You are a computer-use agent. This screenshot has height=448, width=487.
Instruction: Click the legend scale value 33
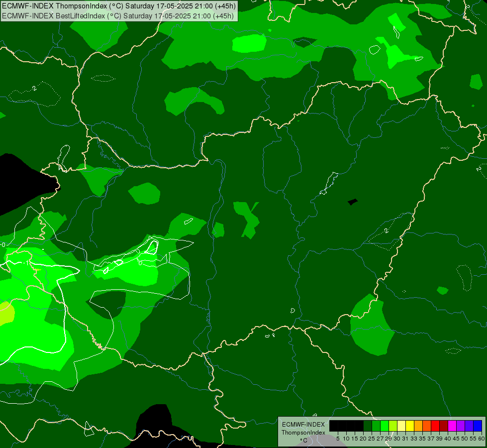[x=414, y=439]
